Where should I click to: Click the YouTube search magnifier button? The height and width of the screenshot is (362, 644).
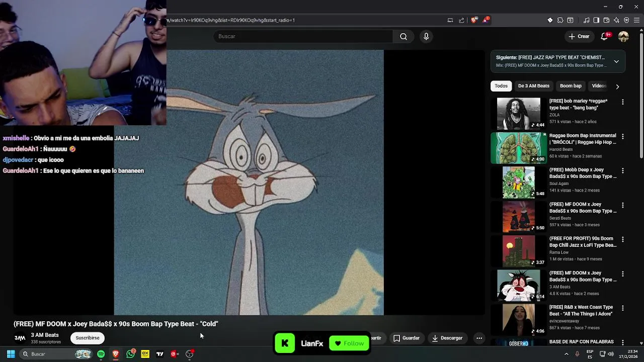(404, 36)
